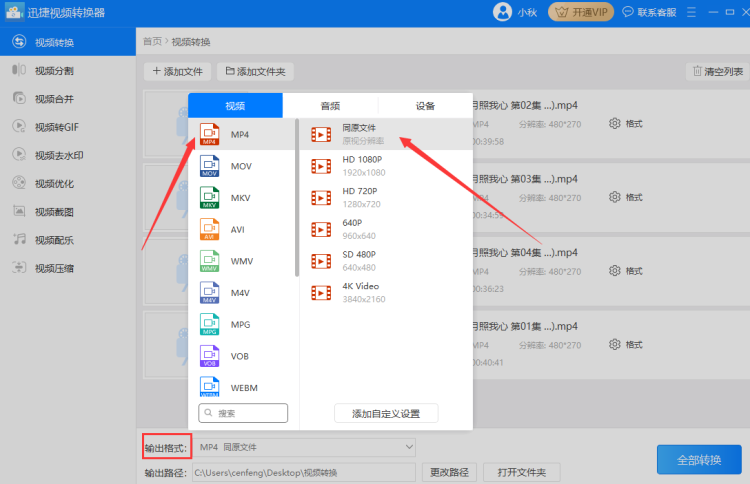Select the MKV format icon
This screenshot has height=484, width=750.
point(210,198)
